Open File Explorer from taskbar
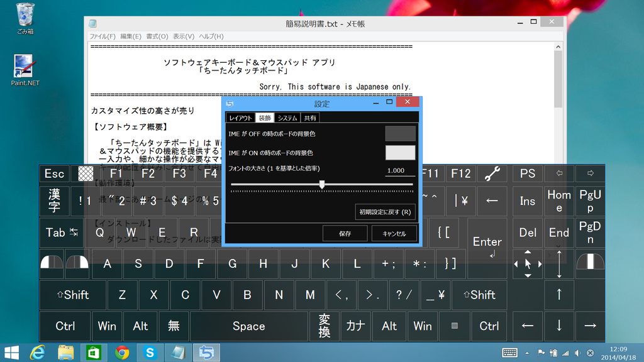 [65, 353]
